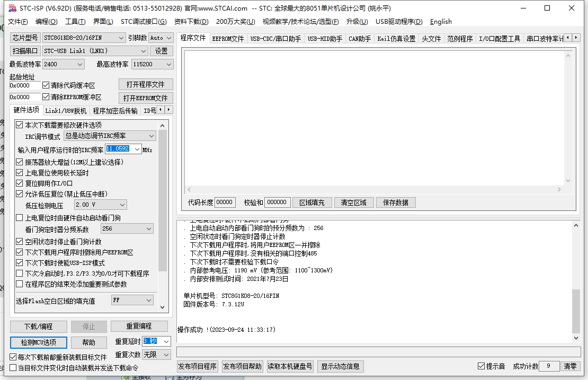
Task: Toggle 清除代码缓冲区 checkbox
Action: tap(46, 85)
